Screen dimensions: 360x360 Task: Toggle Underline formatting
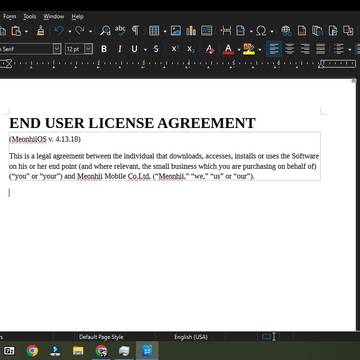[x=134, y=49]
